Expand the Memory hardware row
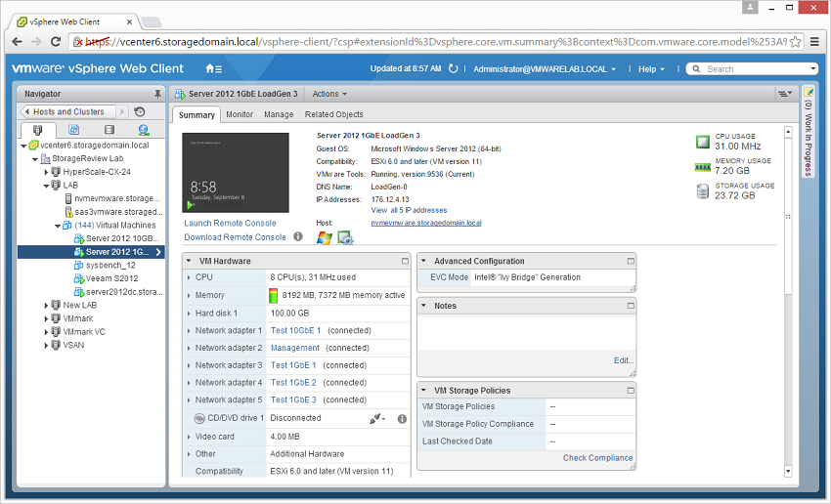 click(x=189, y=295)
